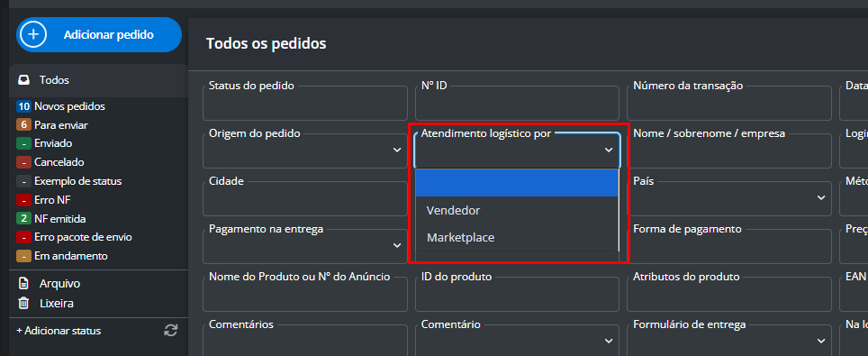Screen dimensions: 868x356
Task: Click the Status do pedido field
Action: point(305,103)
